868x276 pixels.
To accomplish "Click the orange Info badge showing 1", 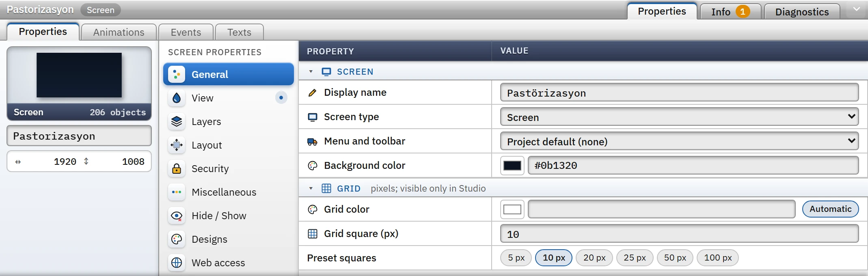I will (x=743, y=11).
